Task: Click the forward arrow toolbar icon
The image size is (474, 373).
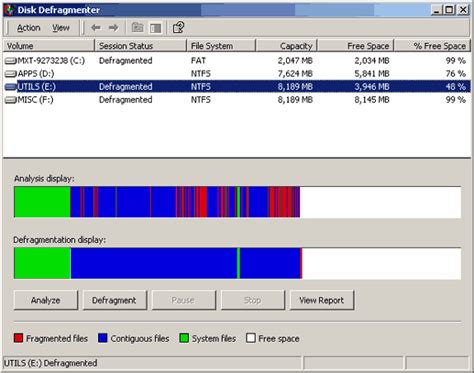Action: [x=113, y=28]
